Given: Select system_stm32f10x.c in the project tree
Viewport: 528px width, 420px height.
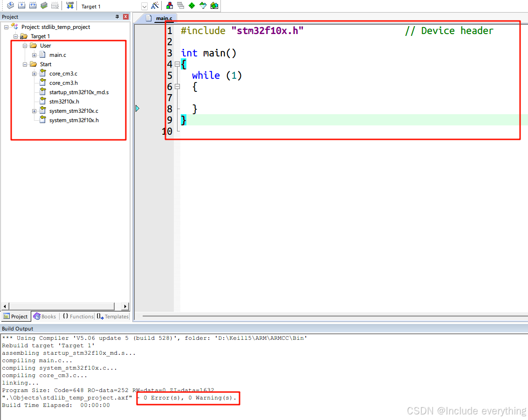Looking at the screenshot, I should pyautogui.click(x=74, y=111).
